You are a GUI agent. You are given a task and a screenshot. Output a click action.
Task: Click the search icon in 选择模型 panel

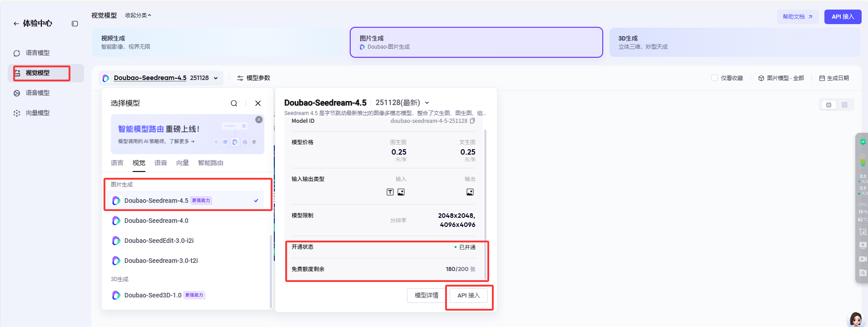click(x=234, y=103)
